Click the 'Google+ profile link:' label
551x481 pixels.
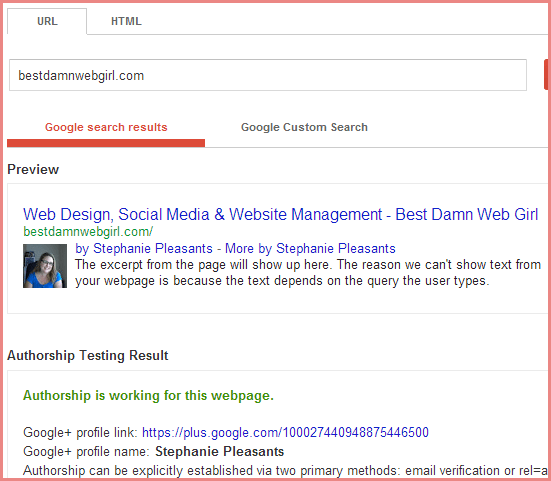[80, 433]
